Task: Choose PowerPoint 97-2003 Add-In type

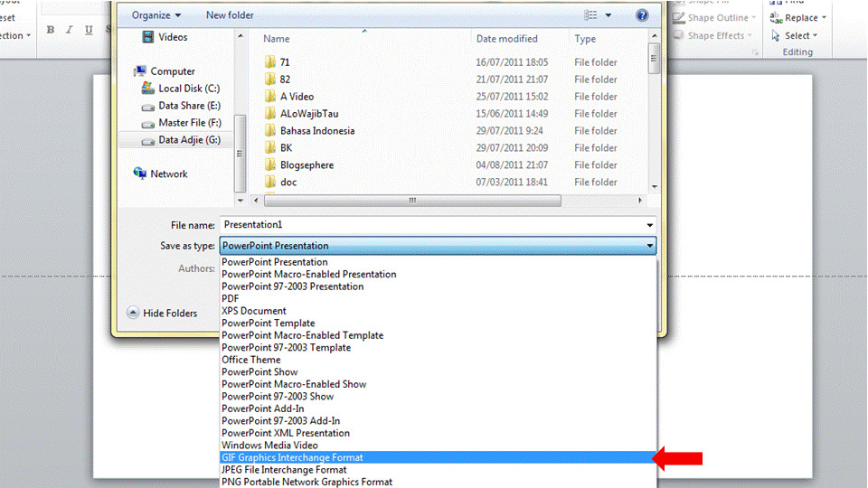Action: 438,420
